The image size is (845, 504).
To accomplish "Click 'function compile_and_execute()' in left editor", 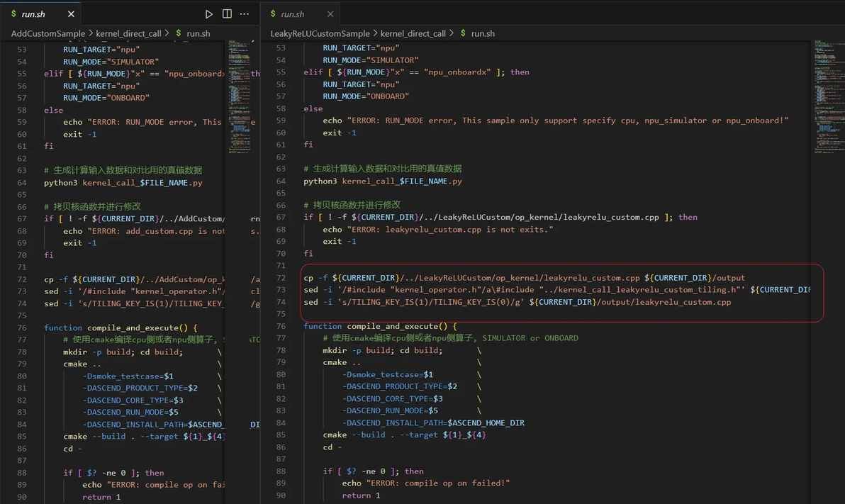I will (x=121, y=327).
